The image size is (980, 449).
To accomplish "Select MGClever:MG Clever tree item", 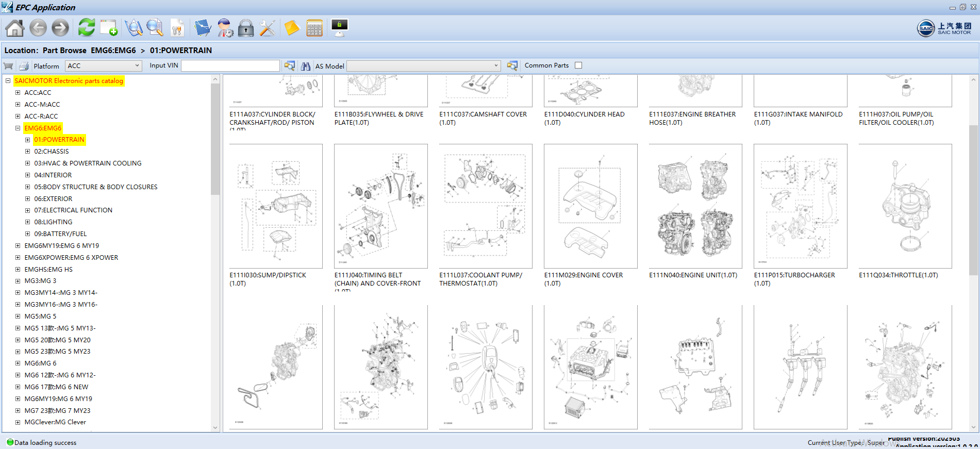I will (x=55, y=422).
